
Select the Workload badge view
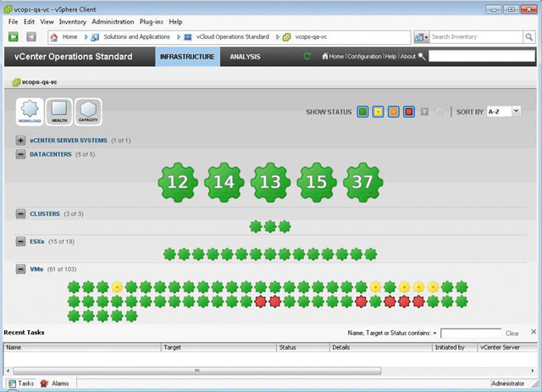pyautogui.click(x=30, y=111)
